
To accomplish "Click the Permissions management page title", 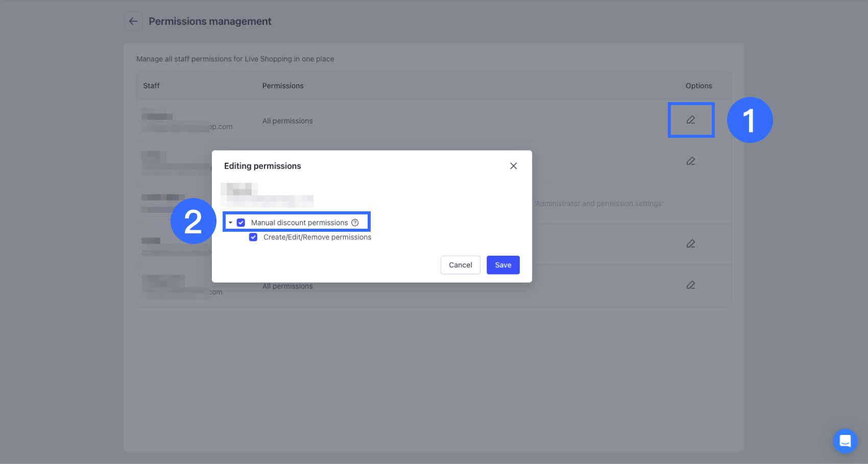I will (210, 21).
